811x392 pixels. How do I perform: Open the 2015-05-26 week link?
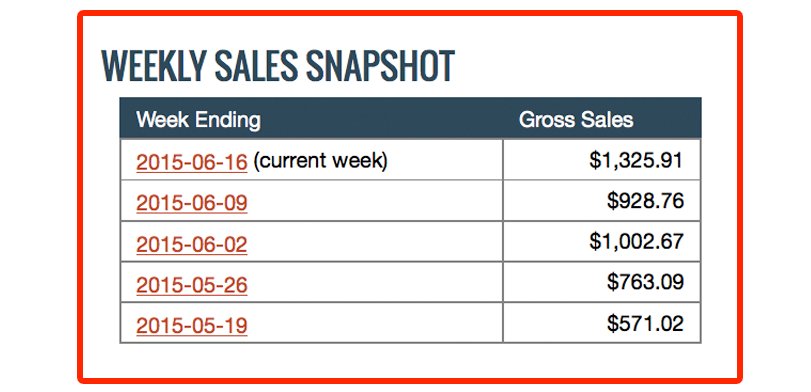point(192,285)
